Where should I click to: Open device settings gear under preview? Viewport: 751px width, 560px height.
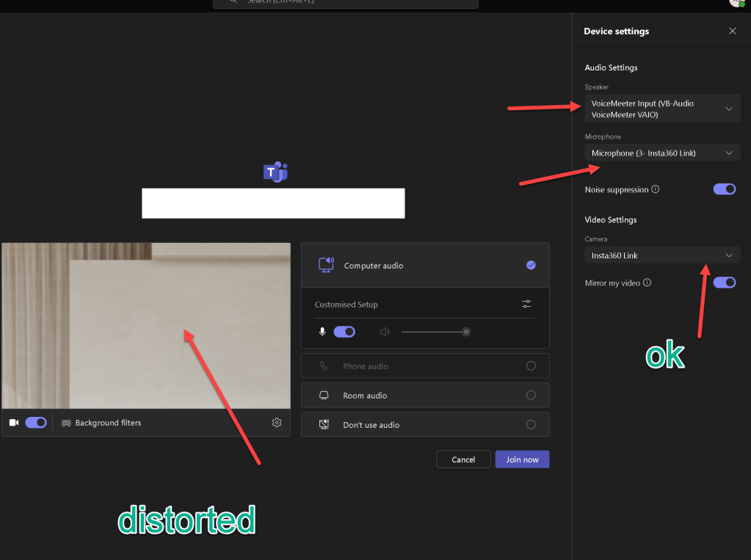(x=277, y=423)
